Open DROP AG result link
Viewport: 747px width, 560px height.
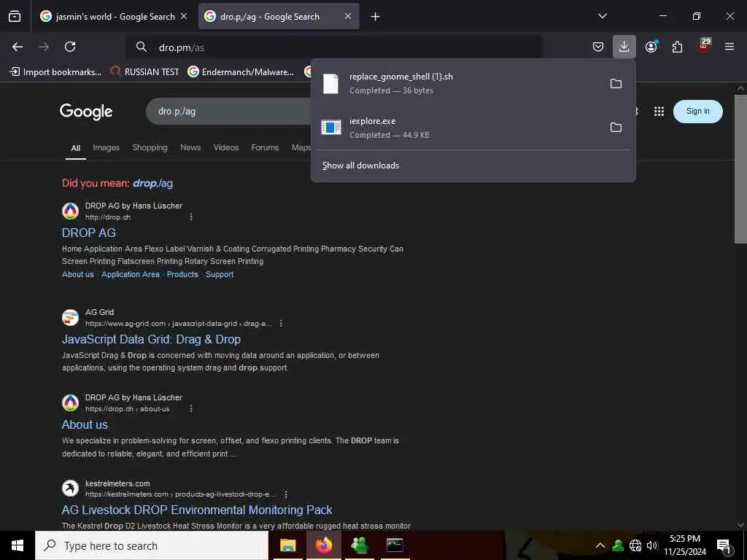(x=88, y=233)
